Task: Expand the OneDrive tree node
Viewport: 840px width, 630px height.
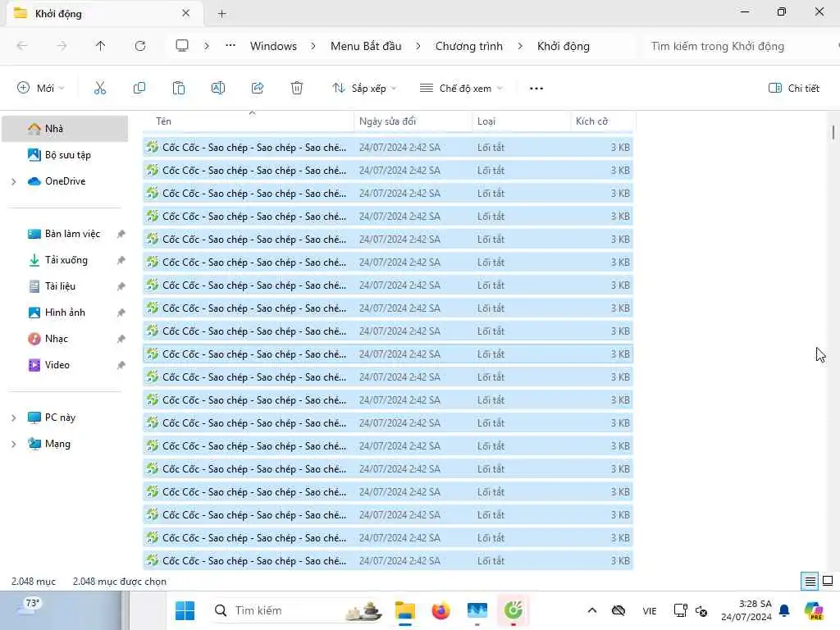Action: (x=13, y=181)
